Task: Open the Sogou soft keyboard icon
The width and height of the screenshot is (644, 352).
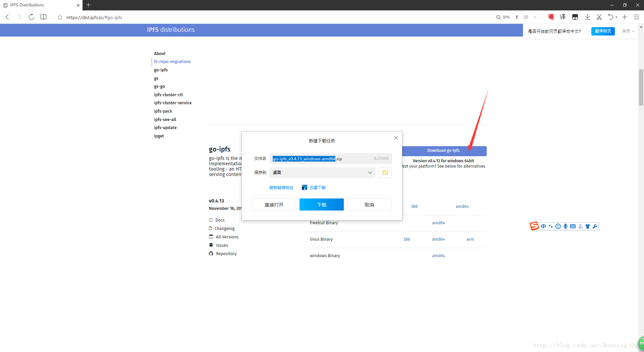Action: point(573,226)
